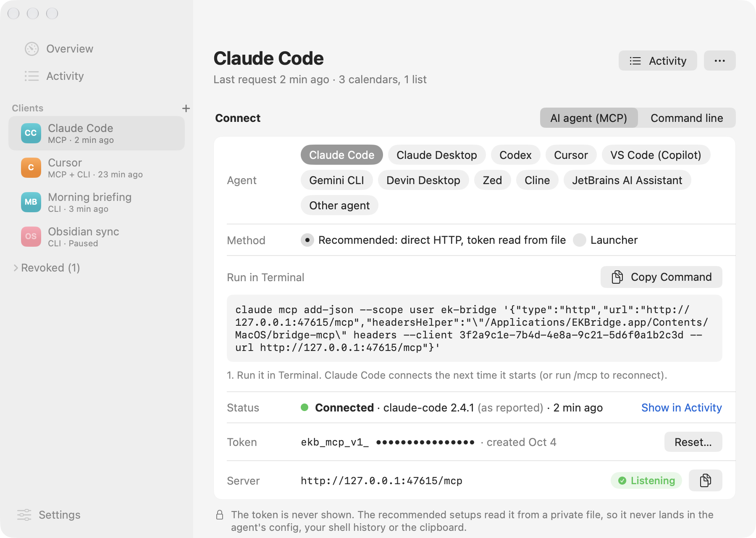Viewport: 756px width, 538px height.
Task: Open Activity in the sidebar
Action: click(x=54, y=76)
